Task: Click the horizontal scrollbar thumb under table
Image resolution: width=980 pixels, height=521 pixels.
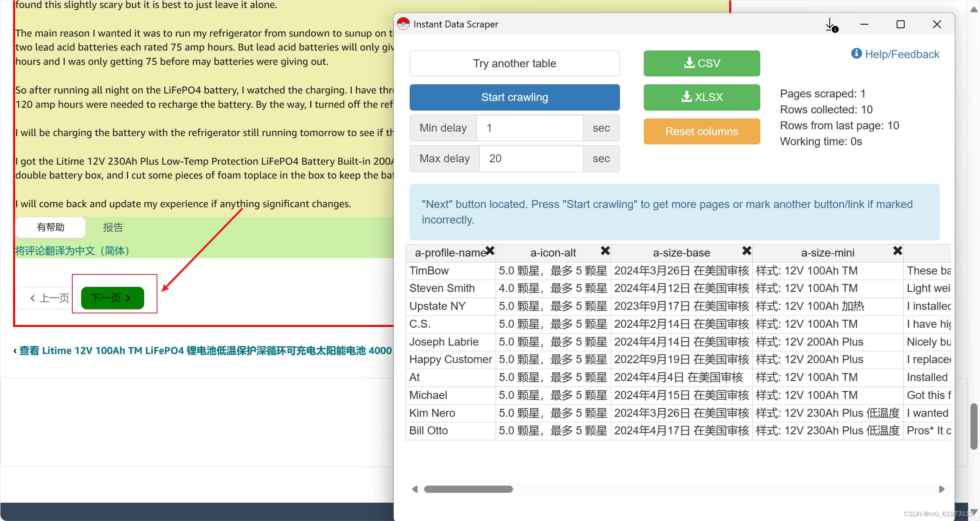Action: click(468, 489)
